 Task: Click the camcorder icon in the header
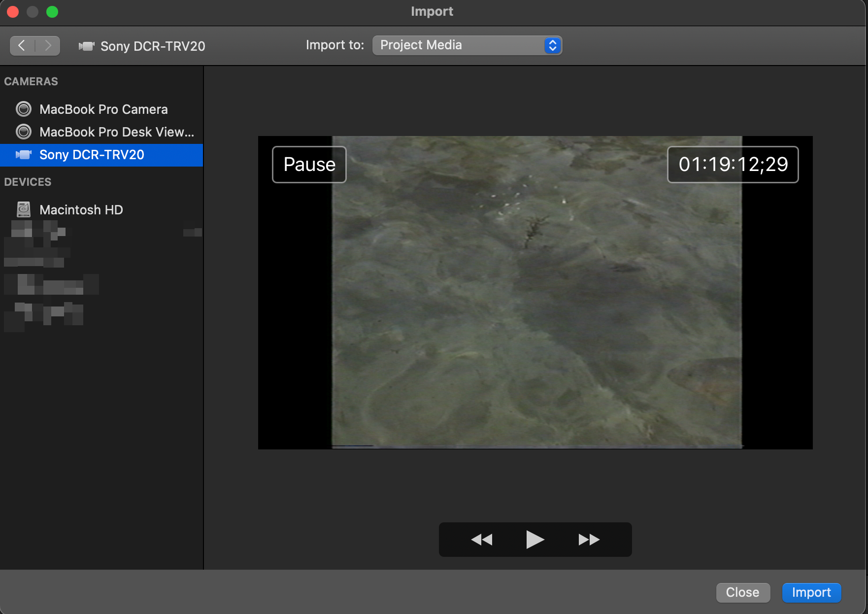click(x=86, y=46)
